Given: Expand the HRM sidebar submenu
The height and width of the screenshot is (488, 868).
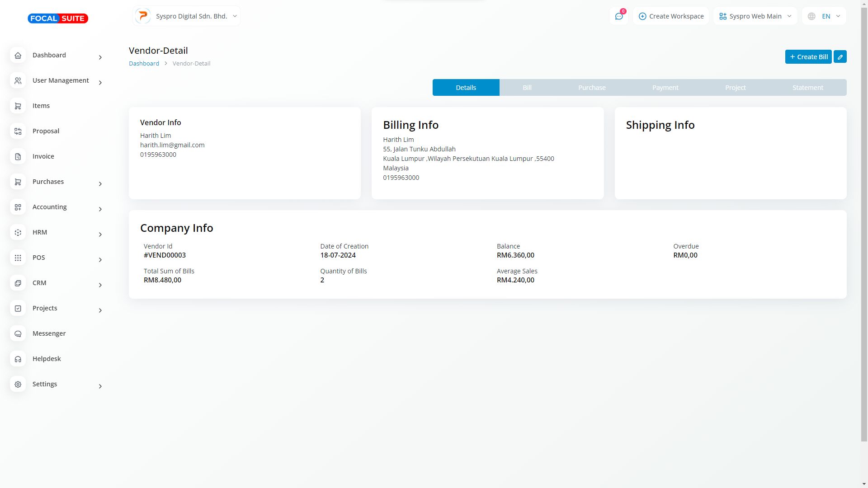Looking at the screenshot, I should click(x=100, y=235).
